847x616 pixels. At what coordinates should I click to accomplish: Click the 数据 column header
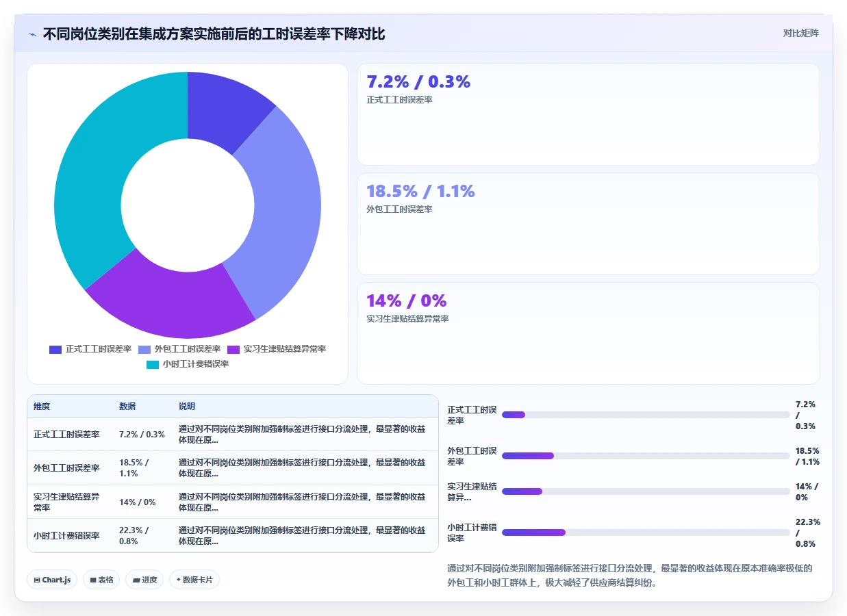[127, 407]
